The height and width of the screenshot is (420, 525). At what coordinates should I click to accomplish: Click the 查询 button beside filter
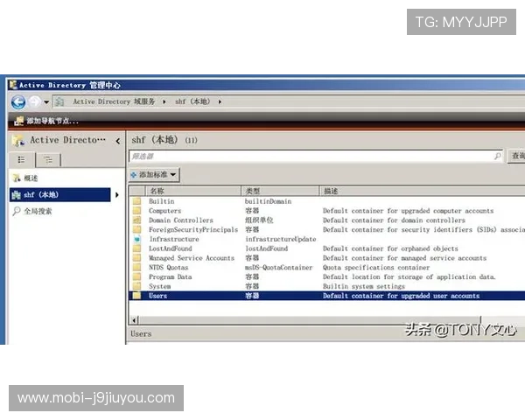(x=517, y=157)
